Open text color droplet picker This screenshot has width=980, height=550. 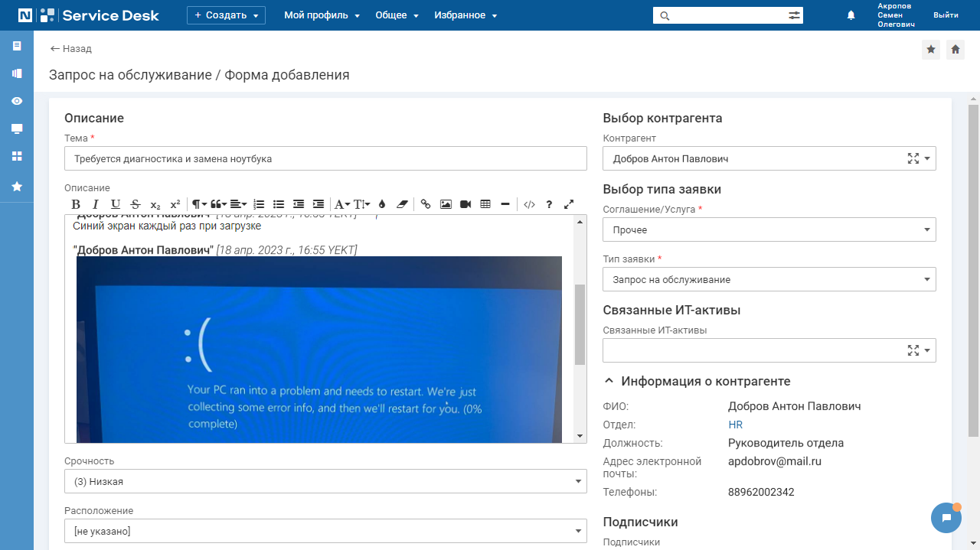click(382, 204)
